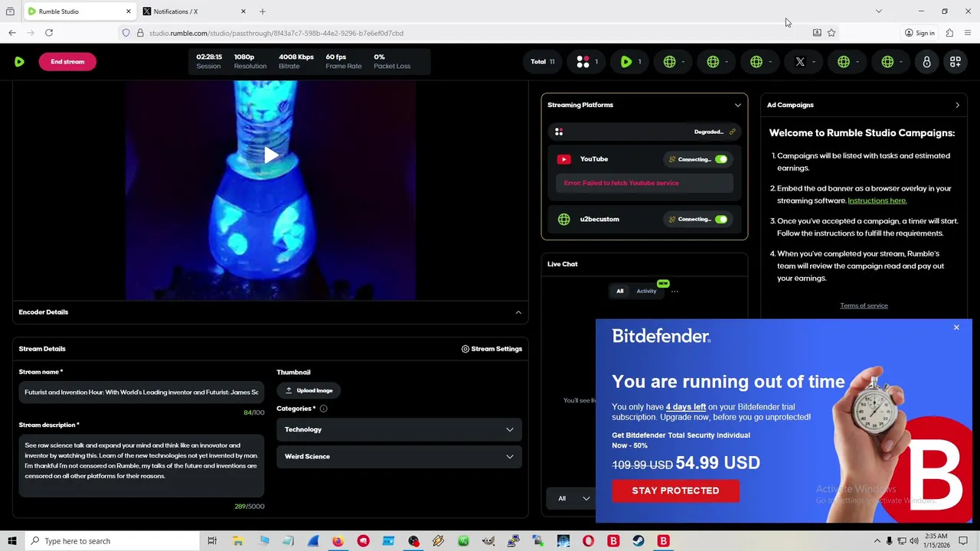Click the STAY PROTECTED button
The image size is (980, 551).
[x=675, y=491]
